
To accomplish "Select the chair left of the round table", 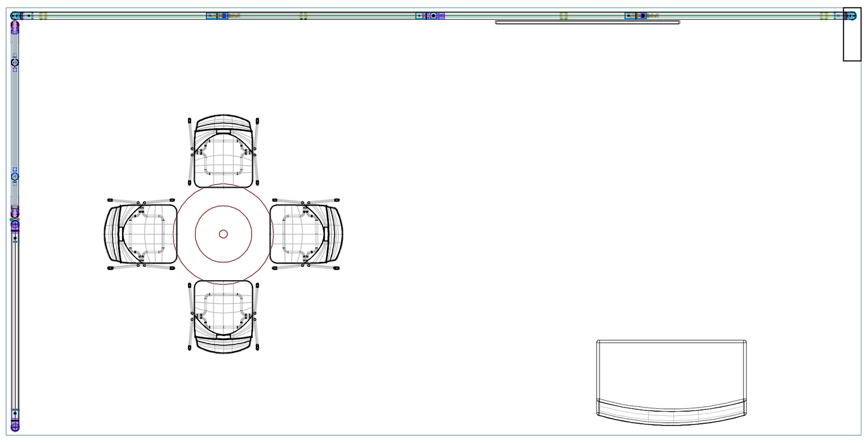I will tap(142, 234).
